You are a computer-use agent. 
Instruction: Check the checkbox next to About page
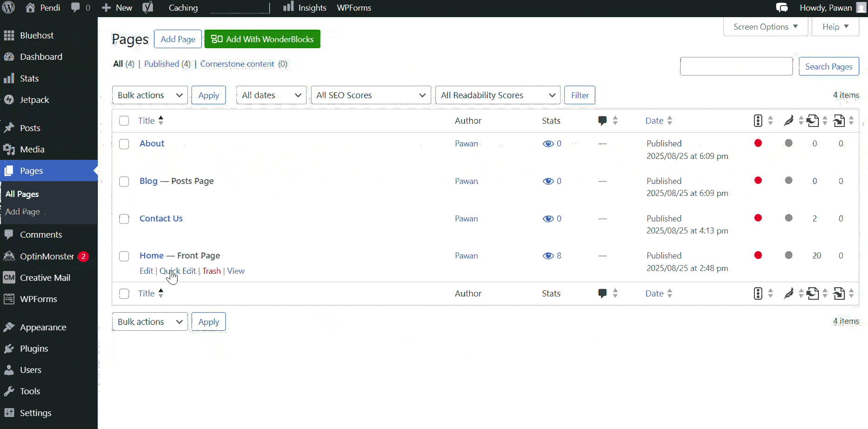[124, 144]
